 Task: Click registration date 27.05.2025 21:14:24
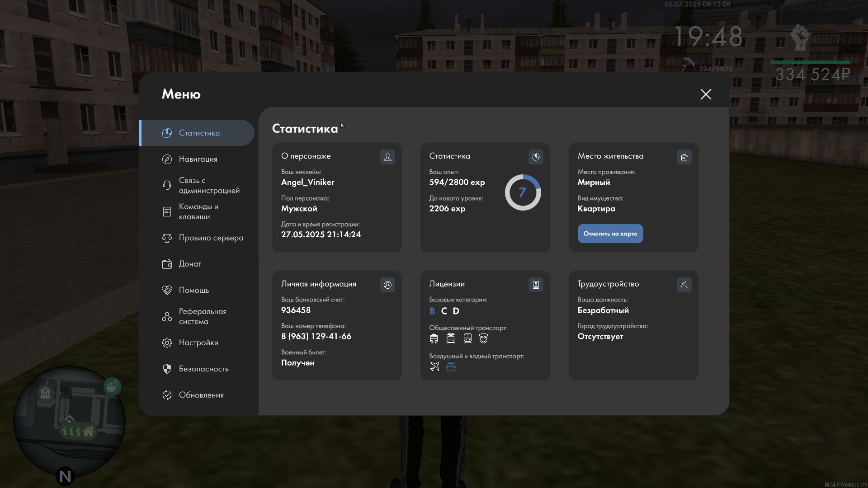[321, 235]
